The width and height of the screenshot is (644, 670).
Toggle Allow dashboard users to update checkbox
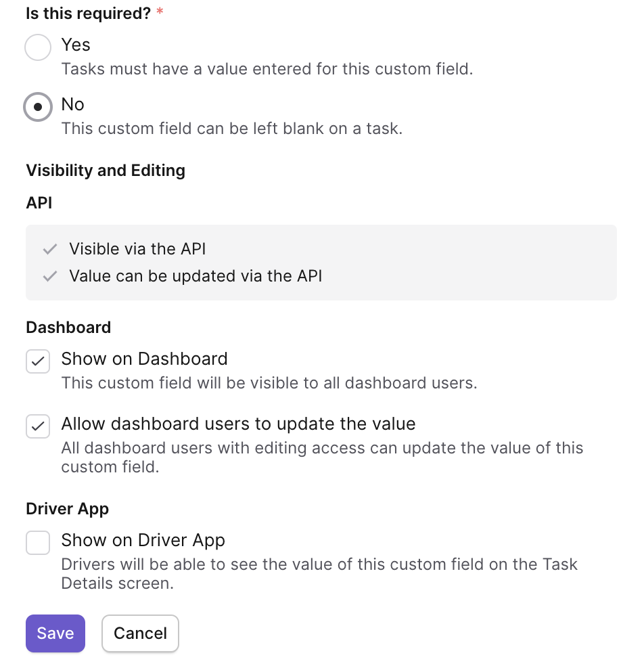click(38, 426)
